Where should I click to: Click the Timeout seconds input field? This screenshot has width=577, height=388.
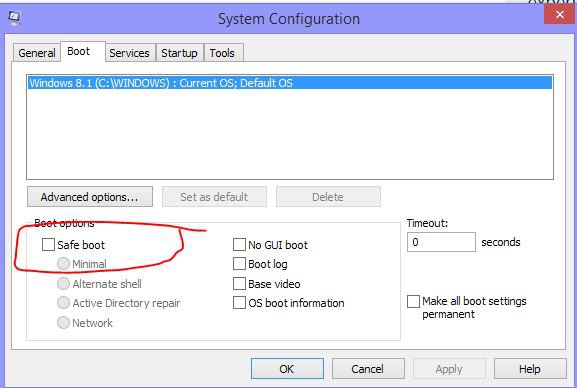(x=441, y=242)
